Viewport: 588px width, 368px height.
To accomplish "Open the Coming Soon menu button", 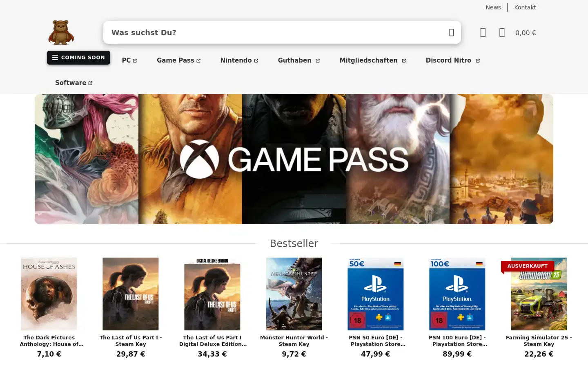I will 78,58.
